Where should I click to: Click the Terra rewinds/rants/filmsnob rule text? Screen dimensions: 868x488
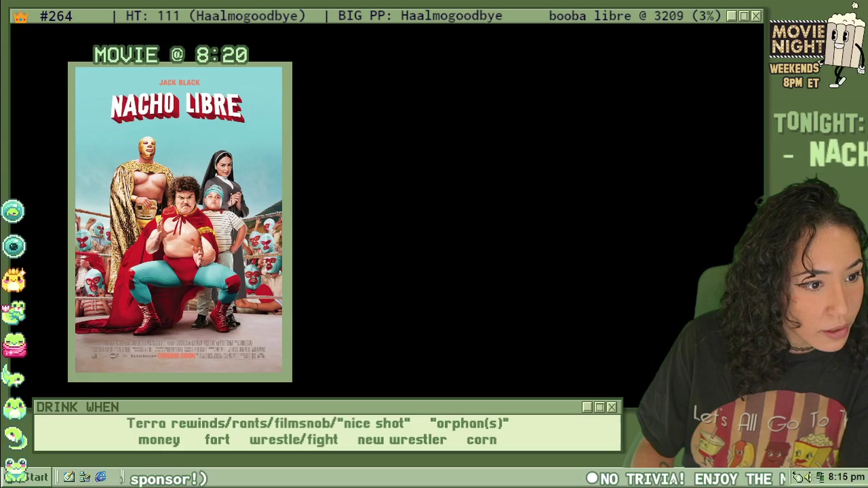click(268, 423)
